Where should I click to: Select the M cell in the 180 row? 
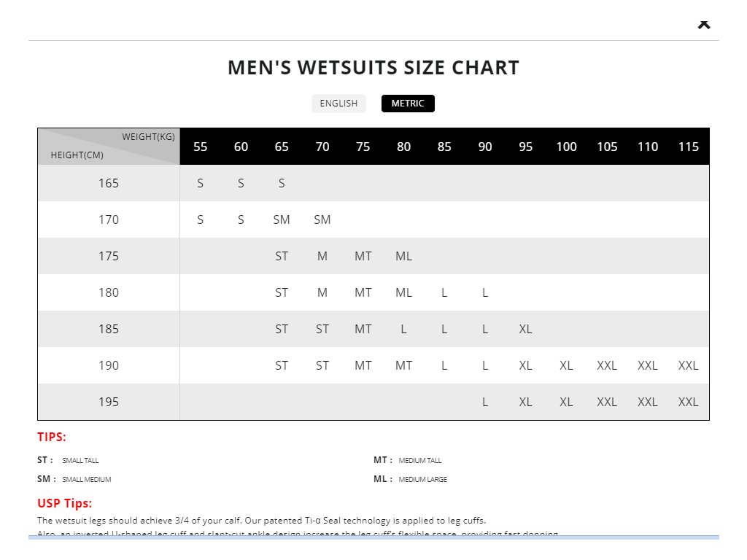click(x=322, y=292)
